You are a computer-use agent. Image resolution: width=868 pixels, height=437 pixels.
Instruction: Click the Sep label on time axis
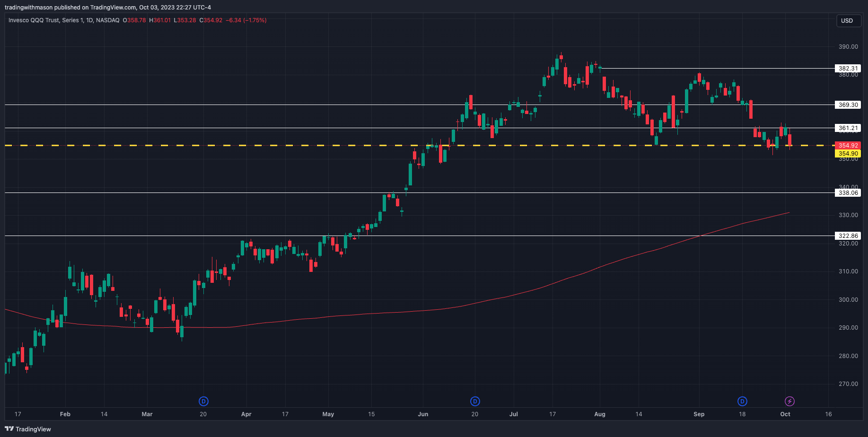(x=699, y=414)
